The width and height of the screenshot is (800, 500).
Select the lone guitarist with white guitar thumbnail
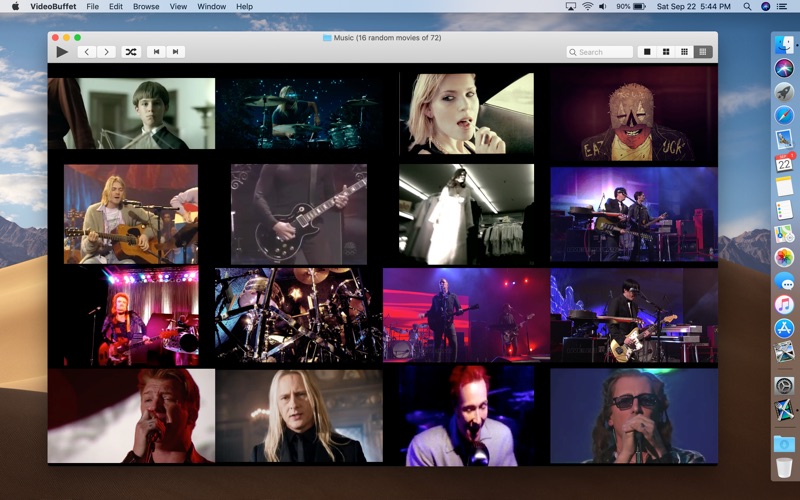coord(634,315)
